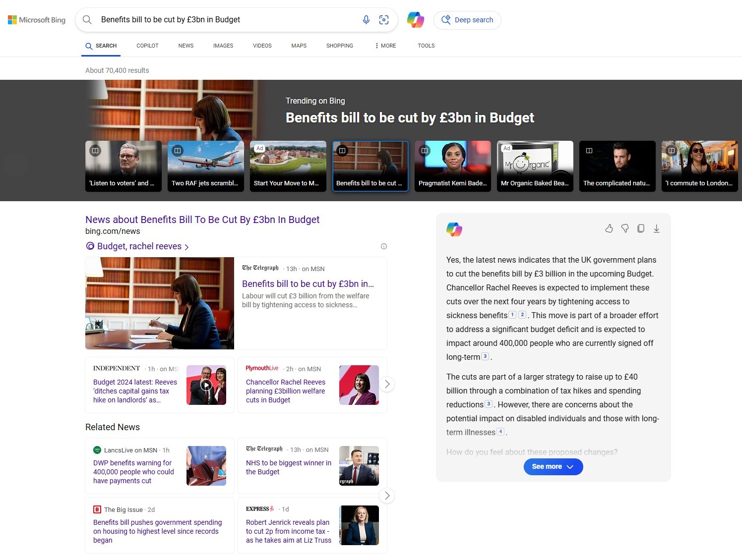Switch to the IMAGES tab
Image resolution: width=742 pixels, height=560 pixels.
point(223,46)
